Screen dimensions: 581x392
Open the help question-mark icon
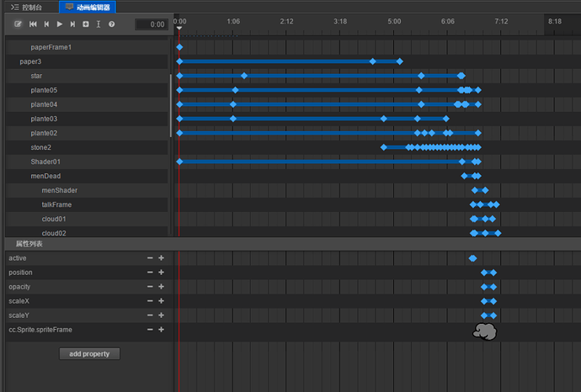(x=111, y=24)
